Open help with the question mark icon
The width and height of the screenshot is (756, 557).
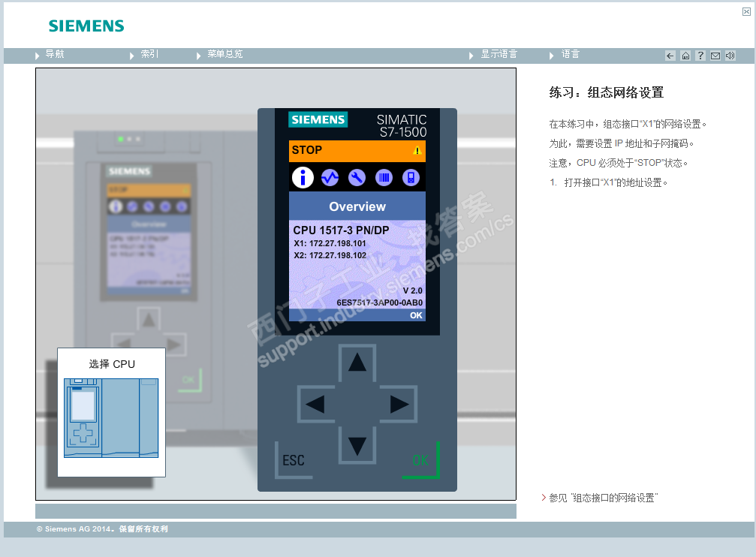pyautogui.click(x=700, y=56)
